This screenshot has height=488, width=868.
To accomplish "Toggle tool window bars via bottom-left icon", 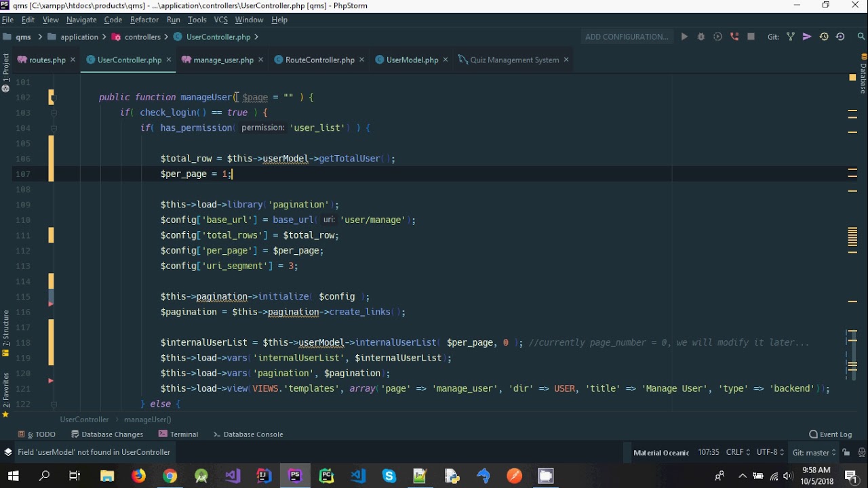I will click(8, 452).
